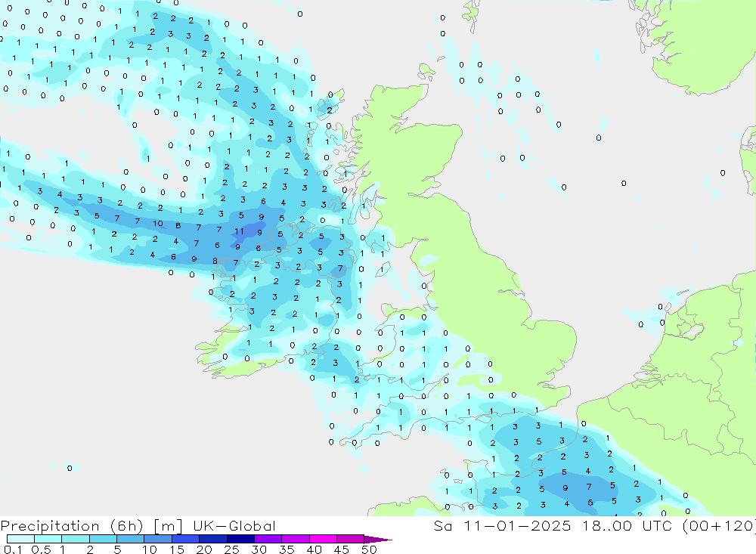Click the legend label '40'
Image resolution: width=756 pixels, height=554 pixels.
314,549
